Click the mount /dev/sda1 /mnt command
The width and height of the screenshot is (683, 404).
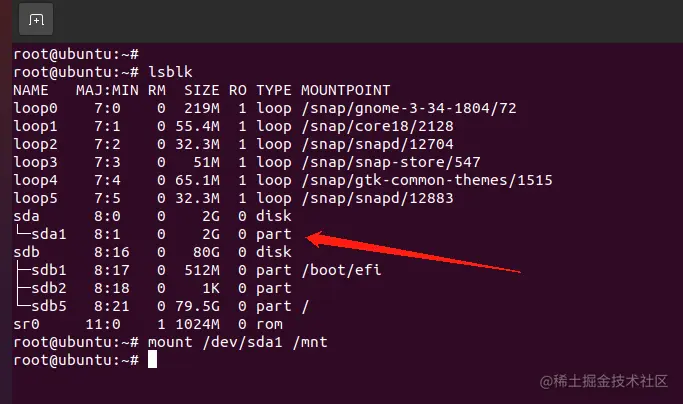(x=237, y=342)
